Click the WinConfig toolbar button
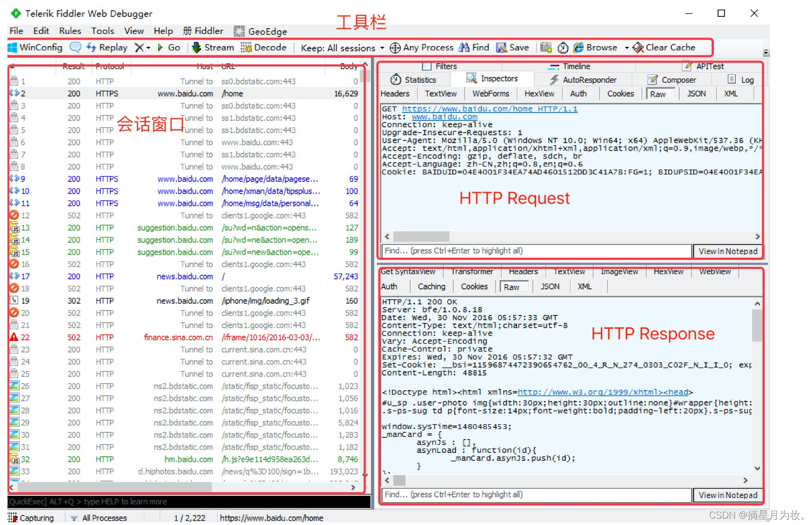 tap(36, 47)
